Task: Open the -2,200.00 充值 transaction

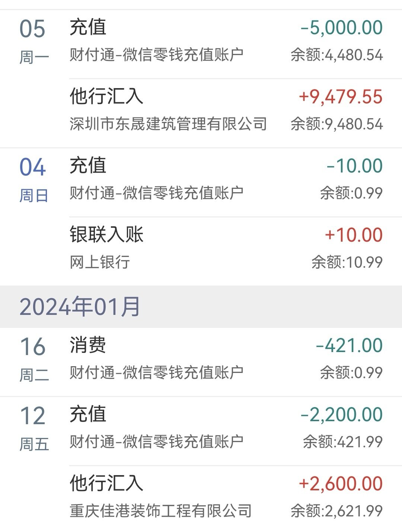Action: click(226, 431)
